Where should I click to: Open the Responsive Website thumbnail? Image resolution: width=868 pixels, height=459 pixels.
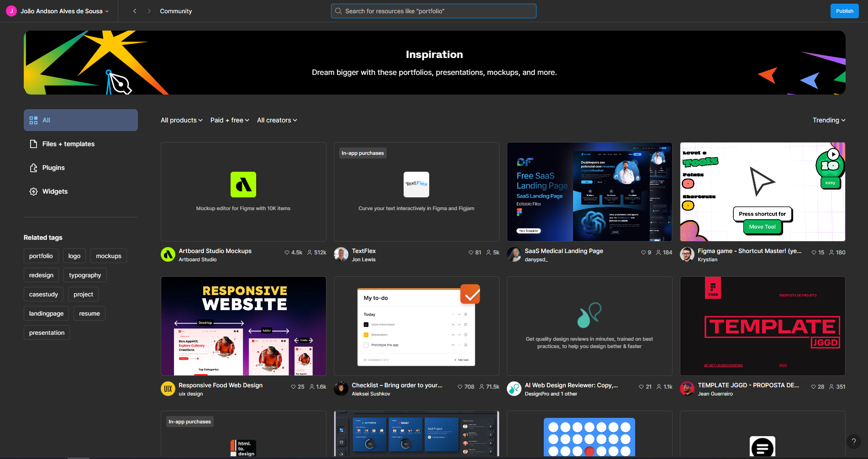point(243,326)
